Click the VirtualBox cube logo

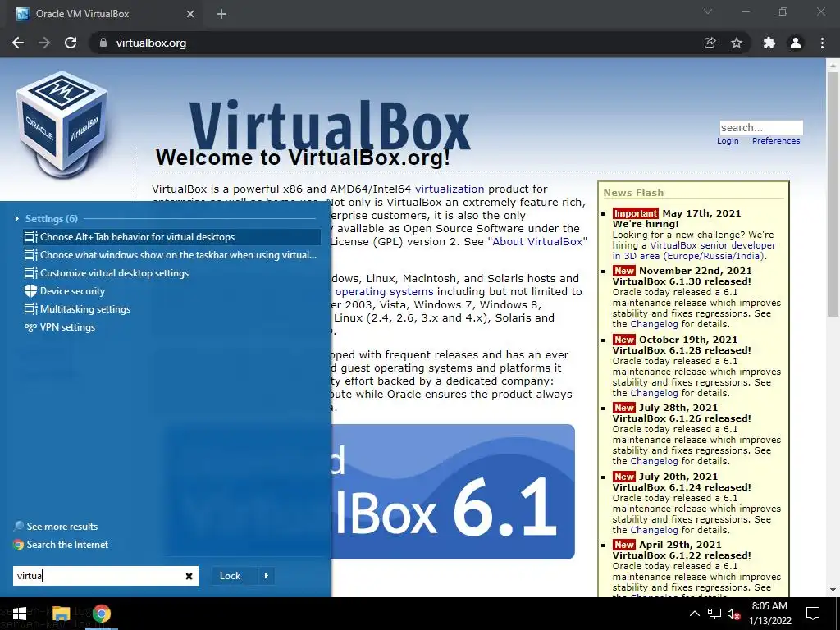(62, 125)
